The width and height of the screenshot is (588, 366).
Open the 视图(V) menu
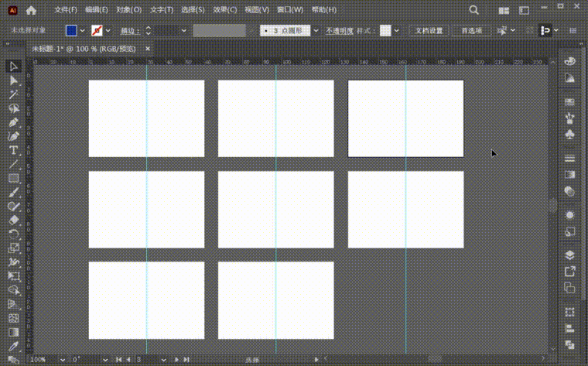click(257, 10)
